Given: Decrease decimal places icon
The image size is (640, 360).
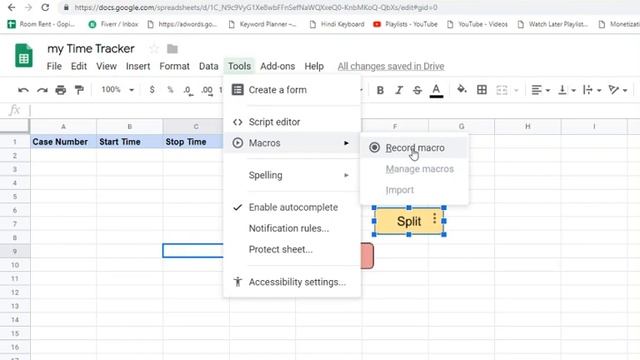Looking at the screenshot, I should (x=188, y=90).
